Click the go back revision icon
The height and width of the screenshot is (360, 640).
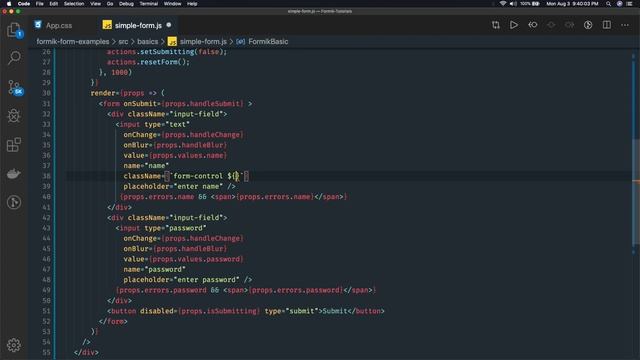tap(533, 25)
